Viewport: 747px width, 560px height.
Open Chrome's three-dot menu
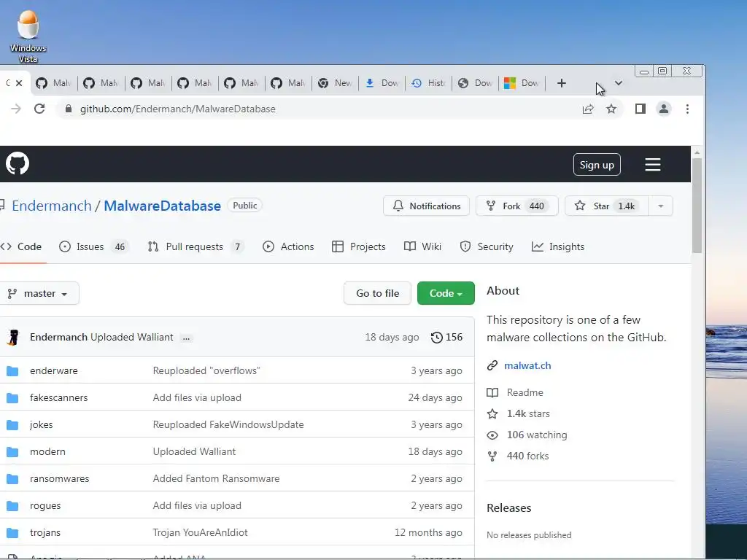point(687,109)
